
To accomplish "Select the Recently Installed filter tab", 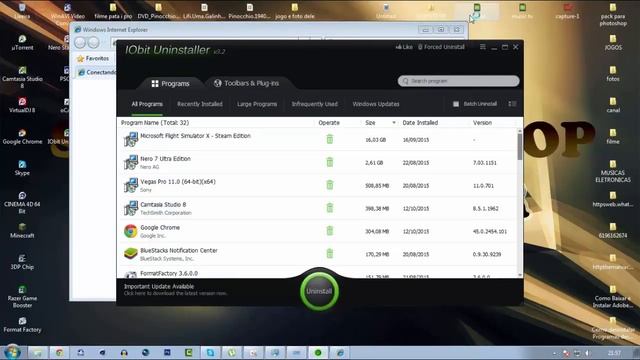I will click(x=200, y=104).
